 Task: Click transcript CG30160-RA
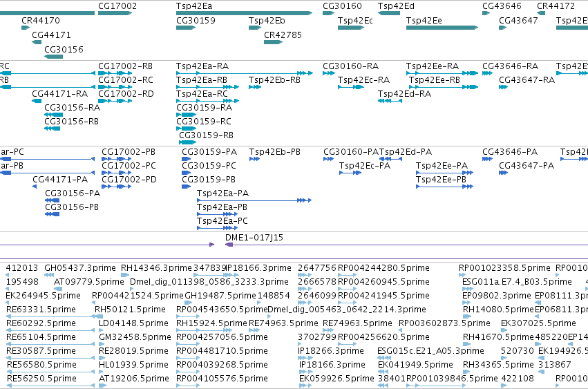(350, 66)
